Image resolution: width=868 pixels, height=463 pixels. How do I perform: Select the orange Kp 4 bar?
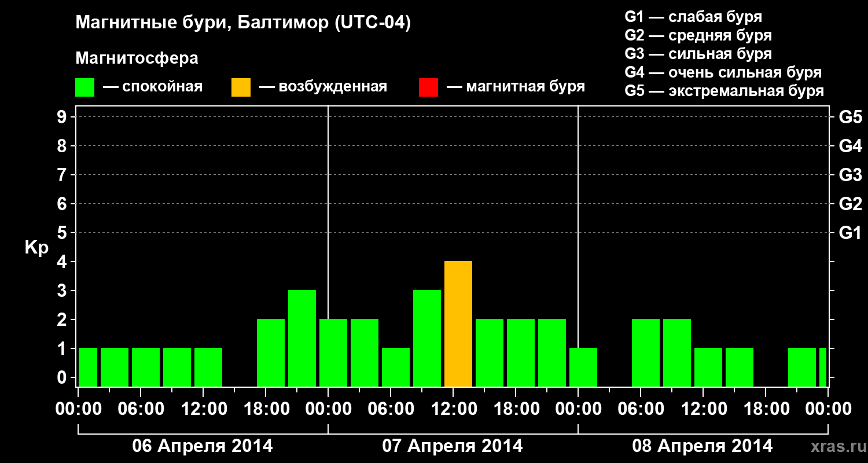pos(458,324)
